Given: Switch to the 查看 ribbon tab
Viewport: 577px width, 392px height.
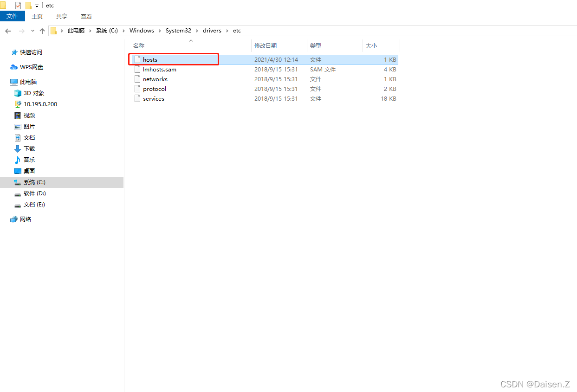Looking at the screenshot, I should (x=86, y=16).
